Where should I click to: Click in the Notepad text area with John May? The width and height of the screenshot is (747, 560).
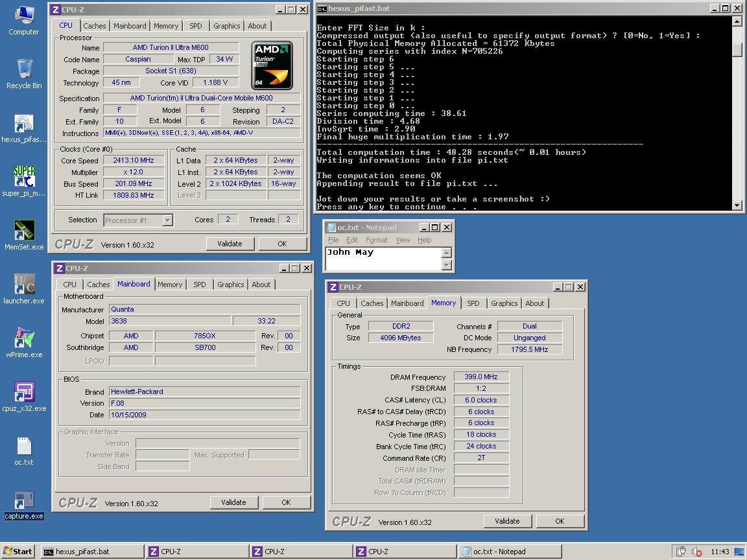(383, 259)
